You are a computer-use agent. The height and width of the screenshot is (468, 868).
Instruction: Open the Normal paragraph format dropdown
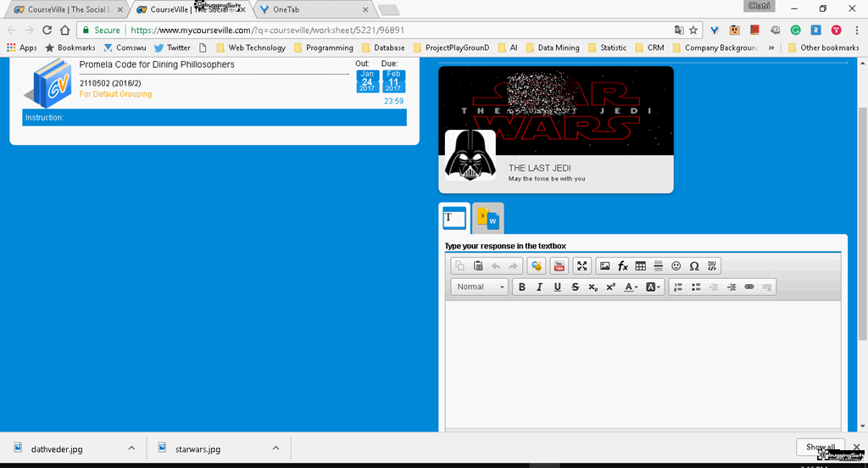point(479,287)
